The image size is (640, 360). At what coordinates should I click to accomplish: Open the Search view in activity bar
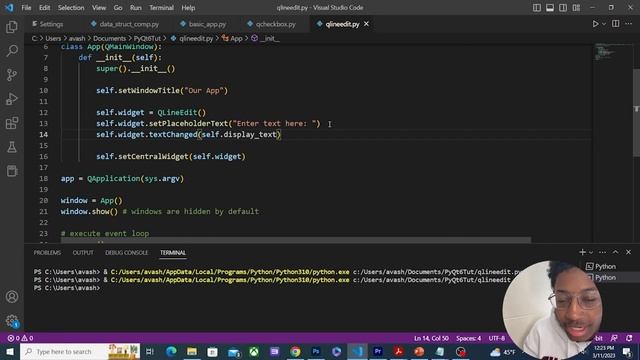pyautogui.click(x=12, y=51)
